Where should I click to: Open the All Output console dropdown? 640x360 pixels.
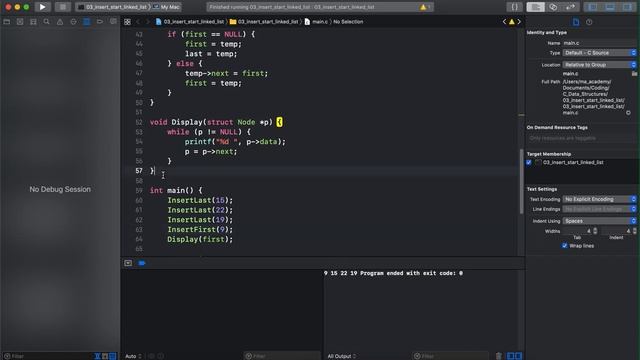(x=342, y=356)
